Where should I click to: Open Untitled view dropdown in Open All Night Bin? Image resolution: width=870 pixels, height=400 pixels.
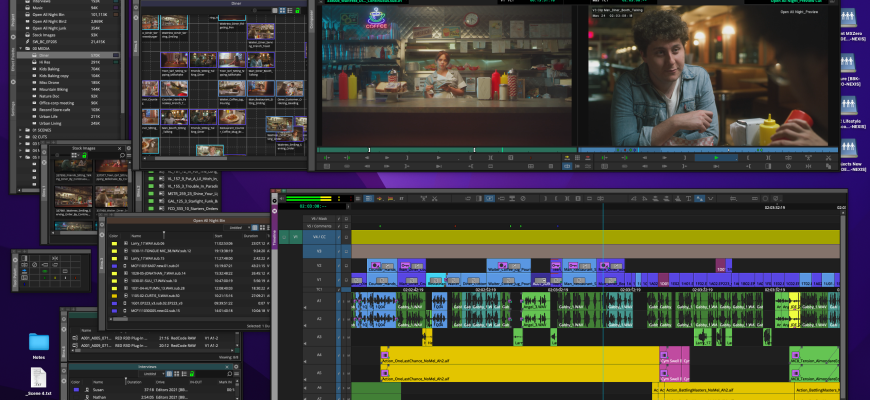pos(239,227)
